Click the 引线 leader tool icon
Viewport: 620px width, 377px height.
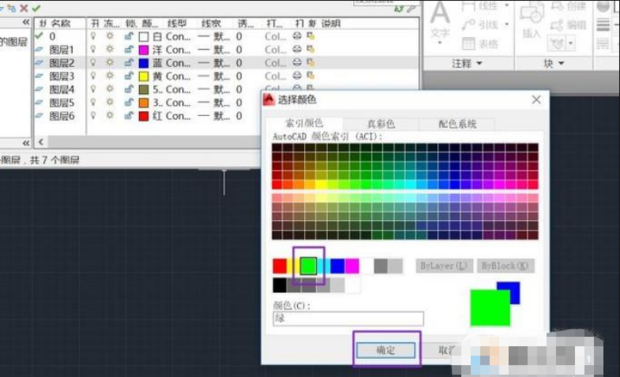coord(468,25)
